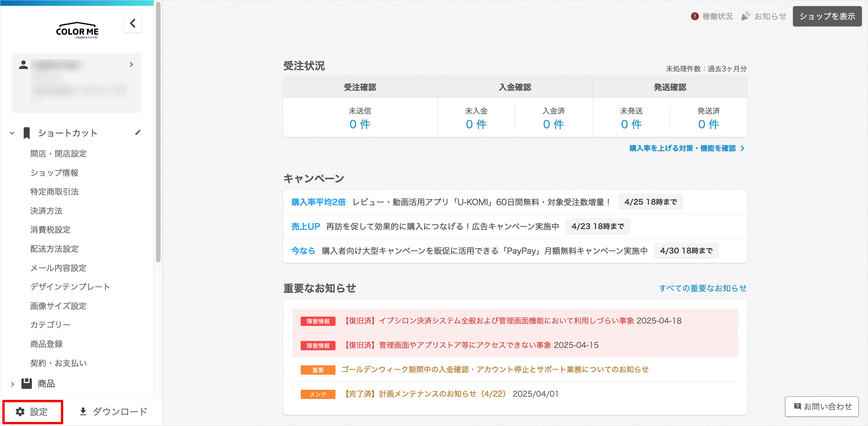Image resolution: width=868 pixels, height=426 pixels.
Task: Open 購入率を上げる対策・機能を確認 link
Action: pyautogui.click(x=687, y=148)
